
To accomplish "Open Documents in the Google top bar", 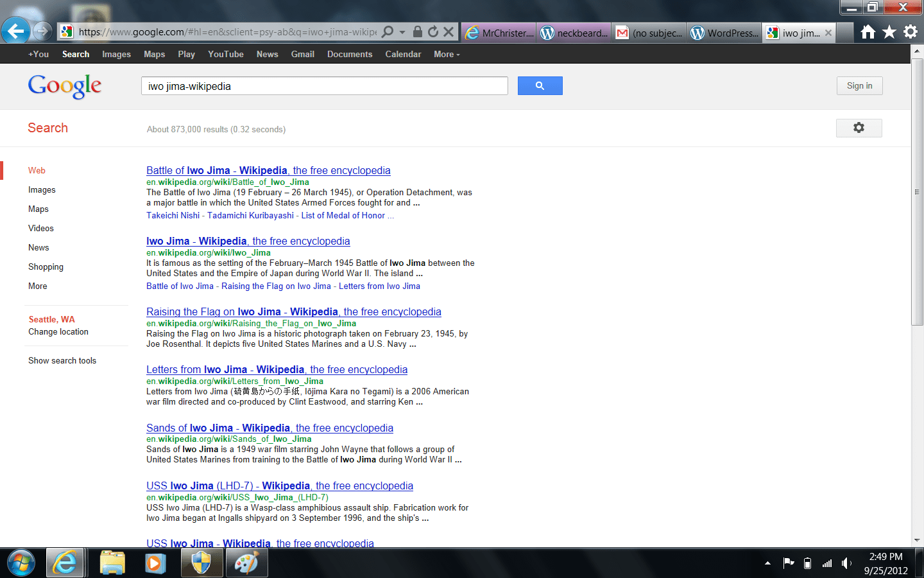I will pos(350,54).
